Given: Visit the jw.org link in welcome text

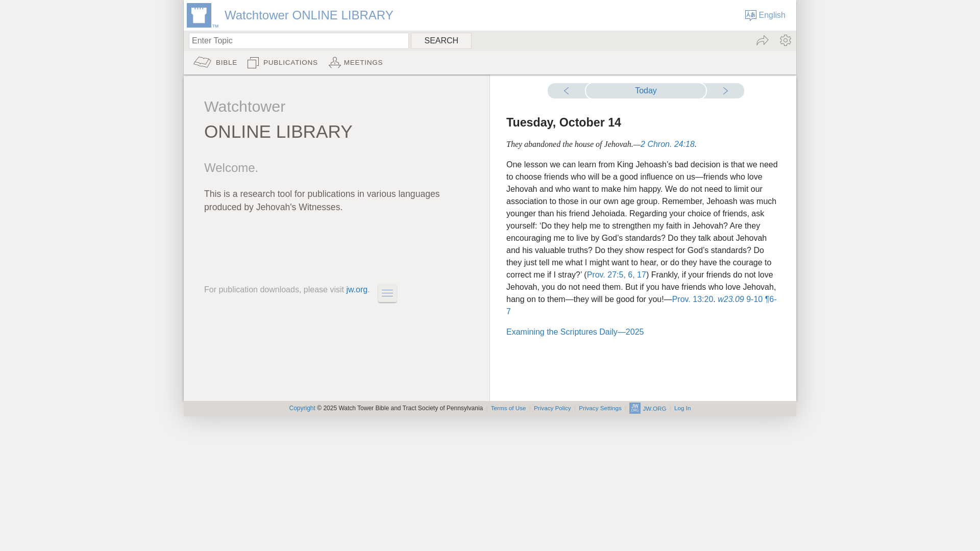Looking at the screenshot, I should (357, 290).
